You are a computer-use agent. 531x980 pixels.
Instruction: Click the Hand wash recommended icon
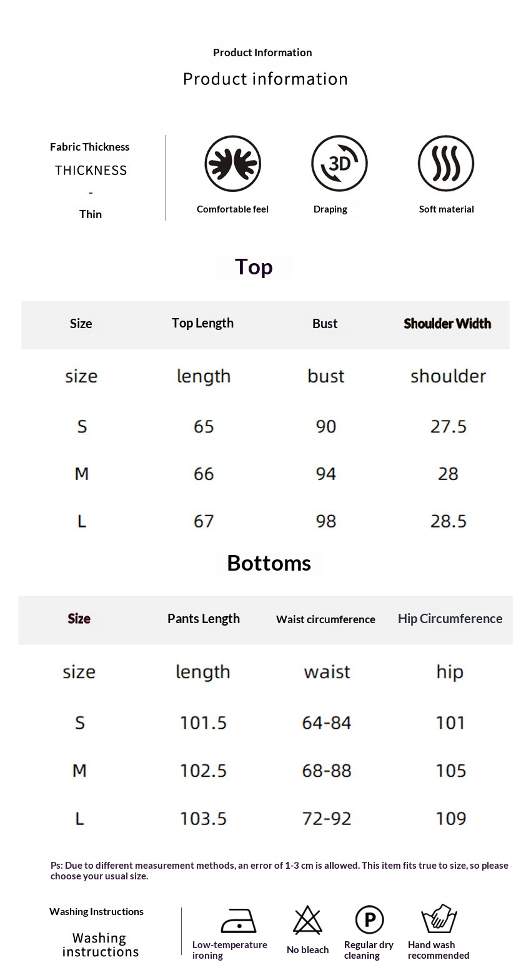coord(439,919)
